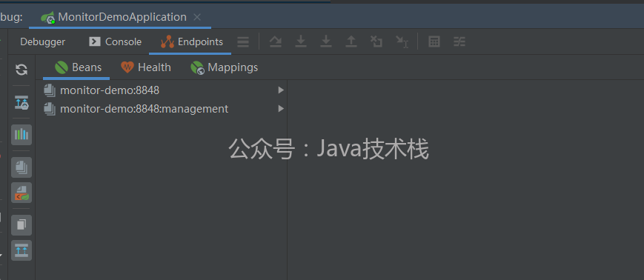Click the Force Step Into icon
This screenshot has width=644, height=280.
point(326,41)
